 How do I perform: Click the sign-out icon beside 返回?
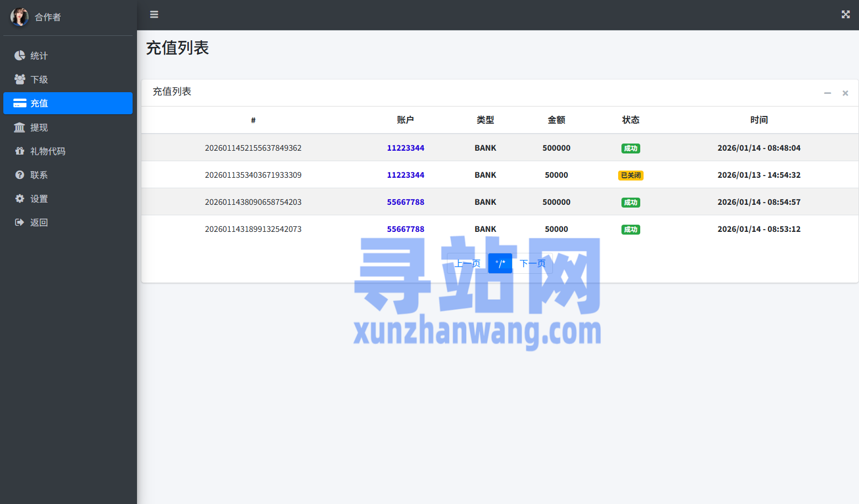[x=20, y=222]
